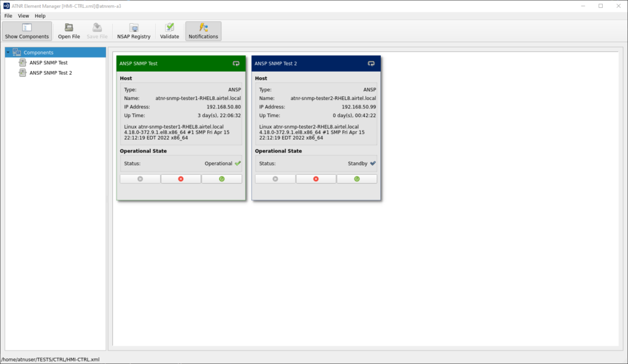This screenshot has height=364, width=628.
Task: Open the Help menu
Action: pos(40,15)
